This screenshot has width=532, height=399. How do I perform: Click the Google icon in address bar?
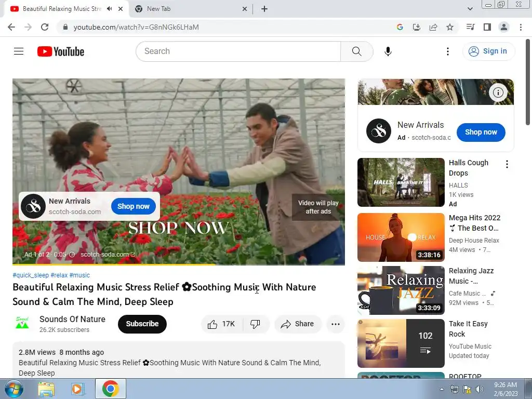400,27
